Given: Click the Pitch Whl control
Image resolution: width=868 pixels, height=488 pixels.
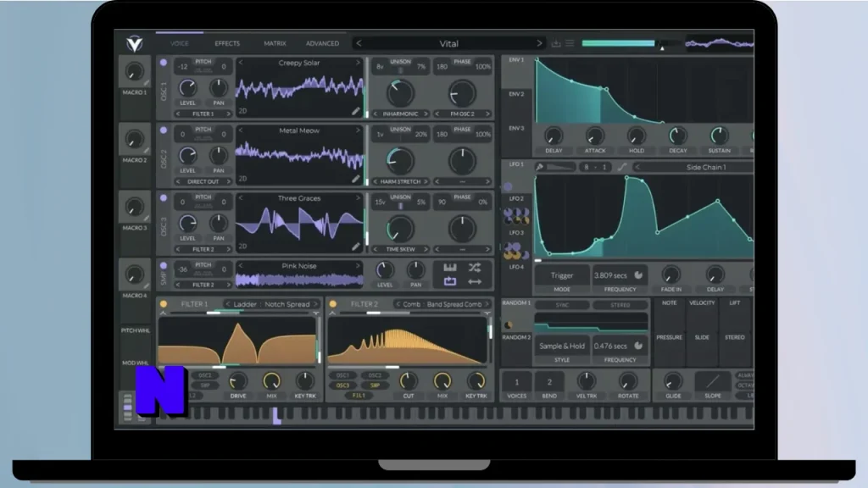Looking at the screenshot, I should tap(136, 330).
